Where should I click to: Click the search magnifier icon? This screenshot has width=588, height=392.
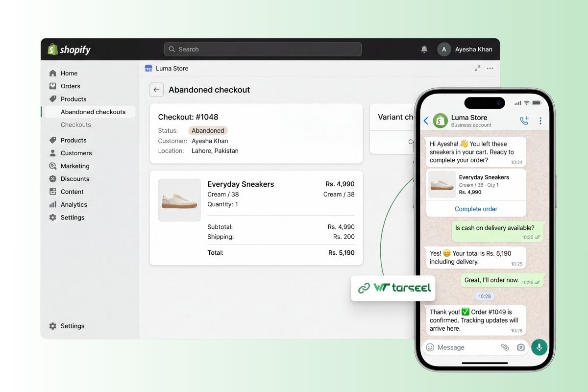pos(172,49)
